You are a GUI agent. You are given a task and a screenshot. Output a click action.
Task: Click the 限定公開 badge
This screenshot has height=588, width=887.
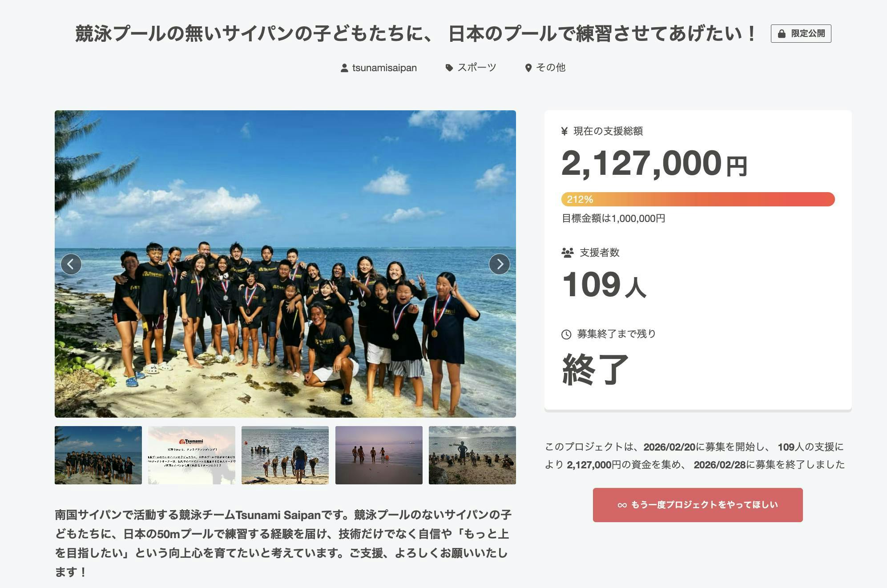point(801,34)
